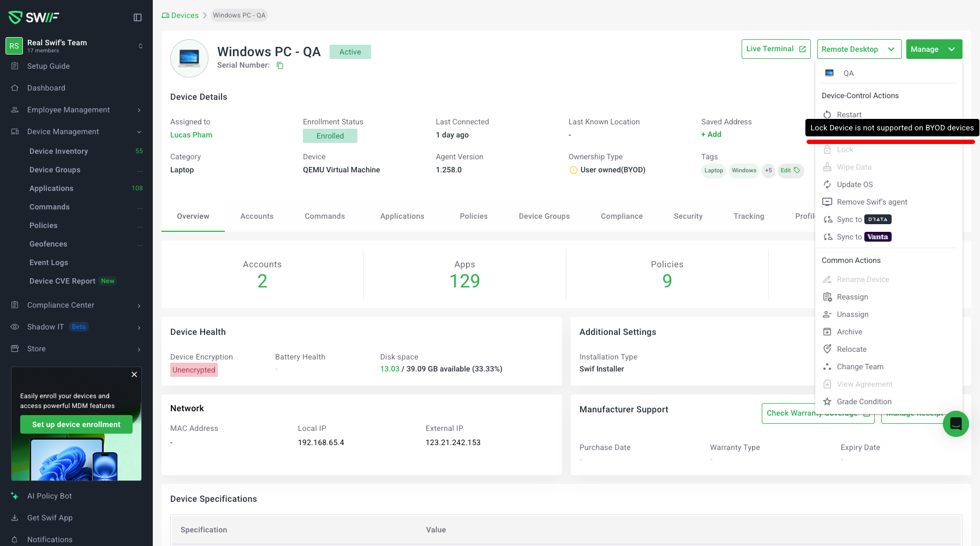Open the Real Swif's Team switcher
This screenshot has width=980, height=546.
76,46
